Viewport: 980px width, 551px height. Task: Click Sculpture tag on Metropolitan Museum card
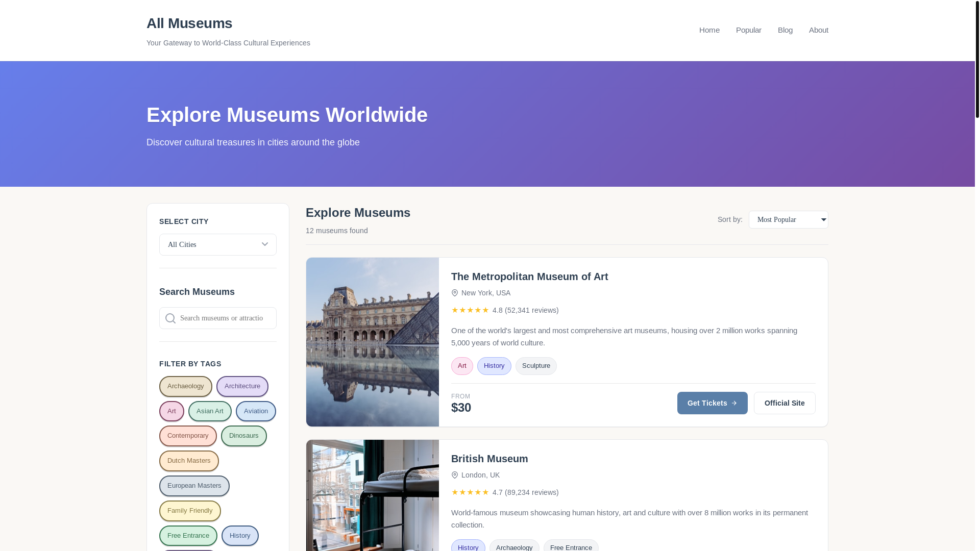tap(536, 366)
